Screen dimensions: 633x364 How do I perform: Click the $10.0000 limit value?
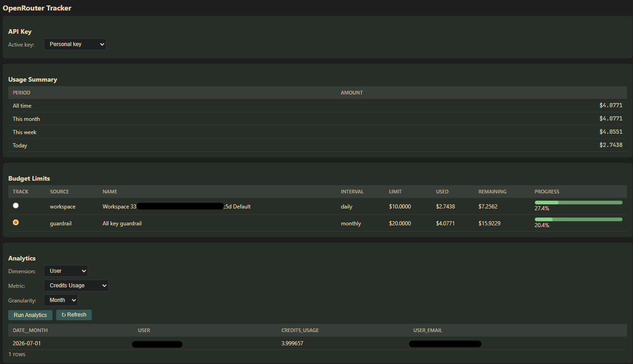(x=400, y=207)
